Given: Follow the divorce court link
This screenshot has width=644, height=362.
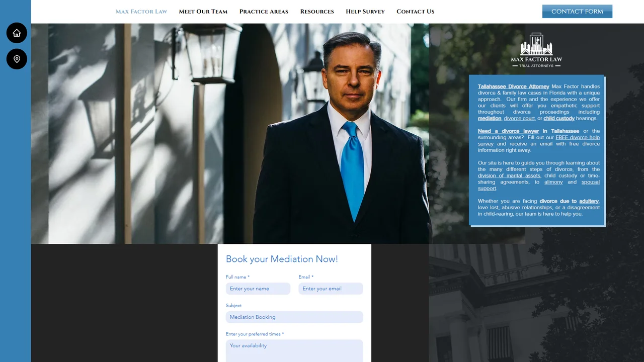Looking at the screenshot, I should click(519, 118).
